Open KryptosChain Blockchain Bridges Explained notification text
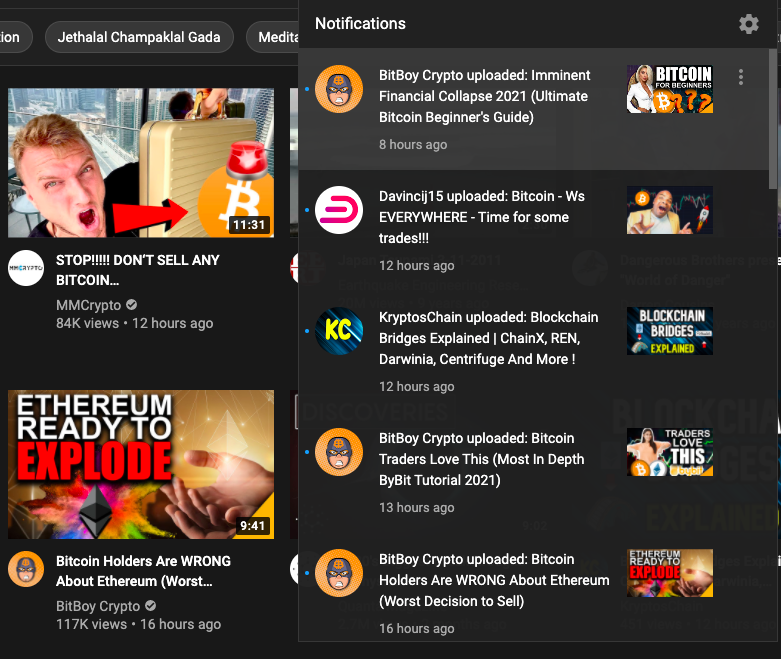 489,338
